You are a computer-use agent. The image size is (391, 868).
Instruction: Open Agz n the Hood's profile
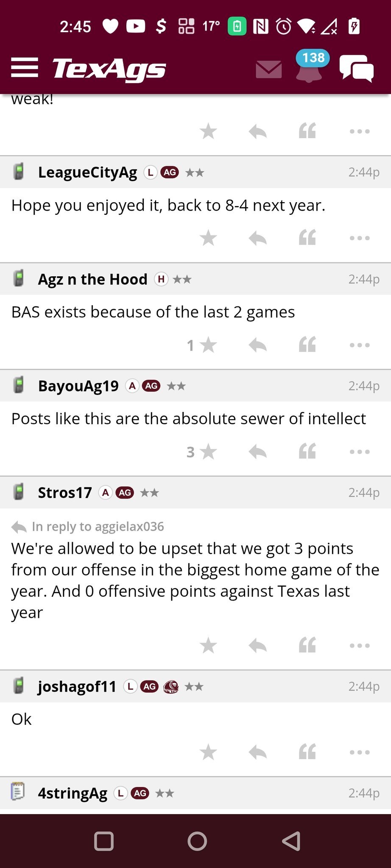(92, 279)
